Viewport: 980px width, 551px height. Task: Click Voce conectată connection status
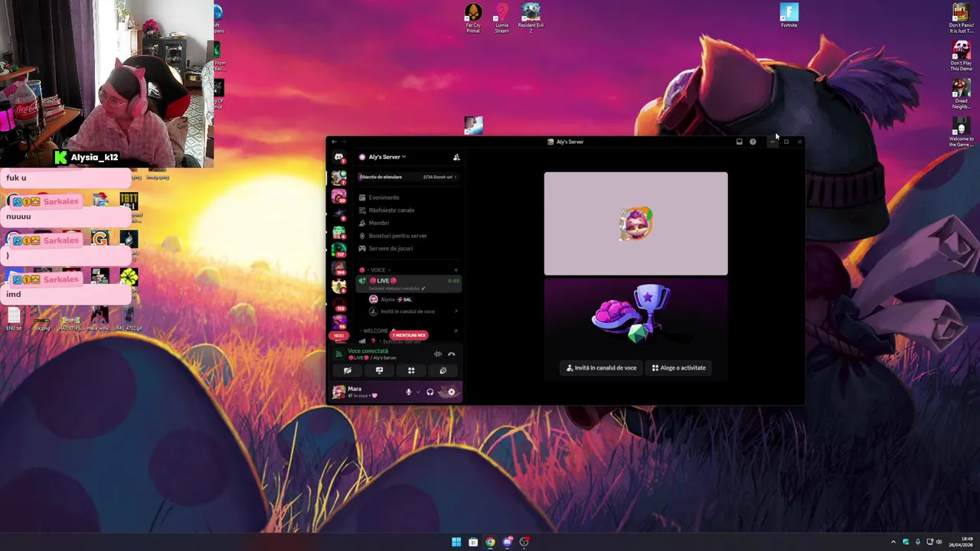[368, 351]
